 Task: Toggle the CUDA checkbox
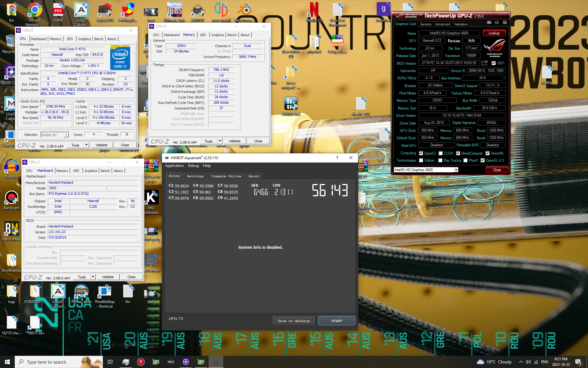pos(440,153)
